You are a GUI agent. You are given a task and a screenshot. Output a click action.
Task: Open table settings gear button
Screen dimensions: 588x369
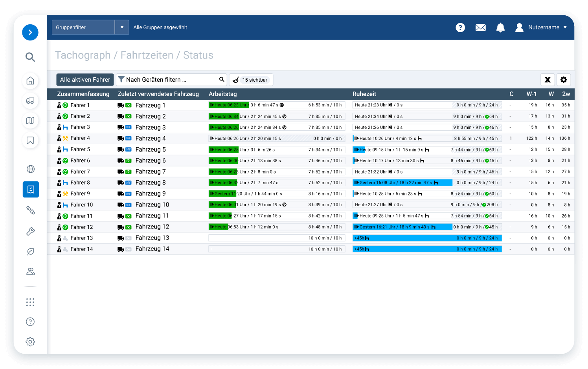(x=564, y=80)
